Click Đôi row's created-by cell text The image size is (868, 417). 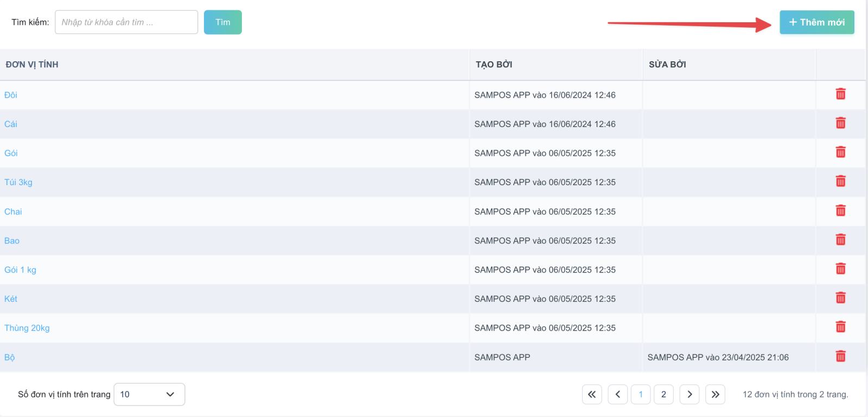545,95
